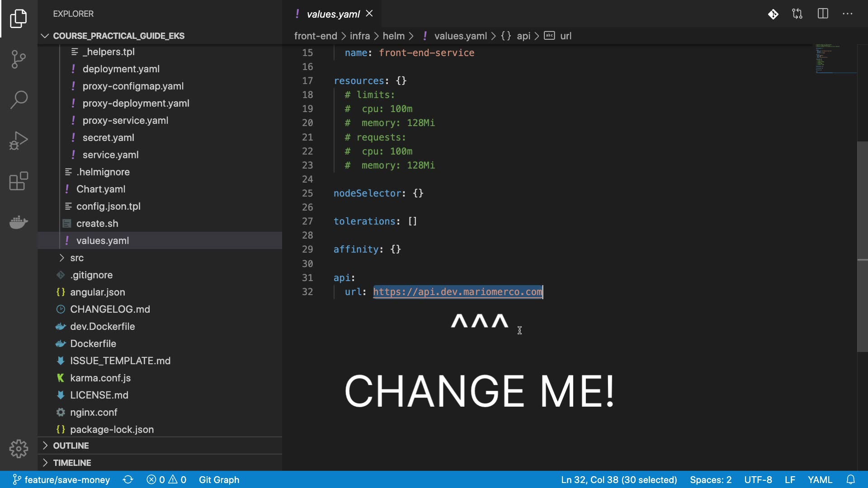This screenshot has width=868, height=488.
Task: Expand the TIMELINE section
Action: pyautogui.click(x=72, y=463)
